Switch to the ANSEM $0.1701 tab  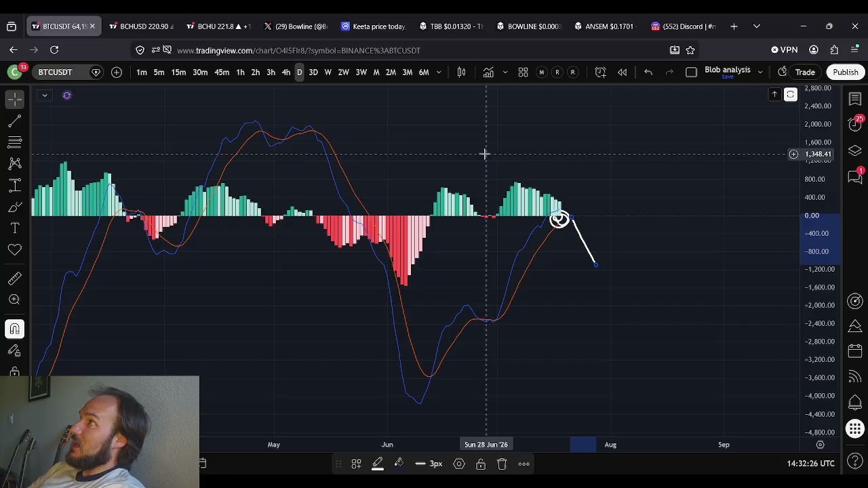[x=605, y=26]
